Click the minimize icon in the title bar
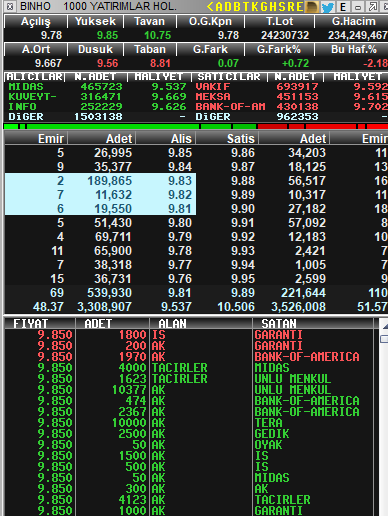This screenshot has height=516, width=388. [358, 7]
